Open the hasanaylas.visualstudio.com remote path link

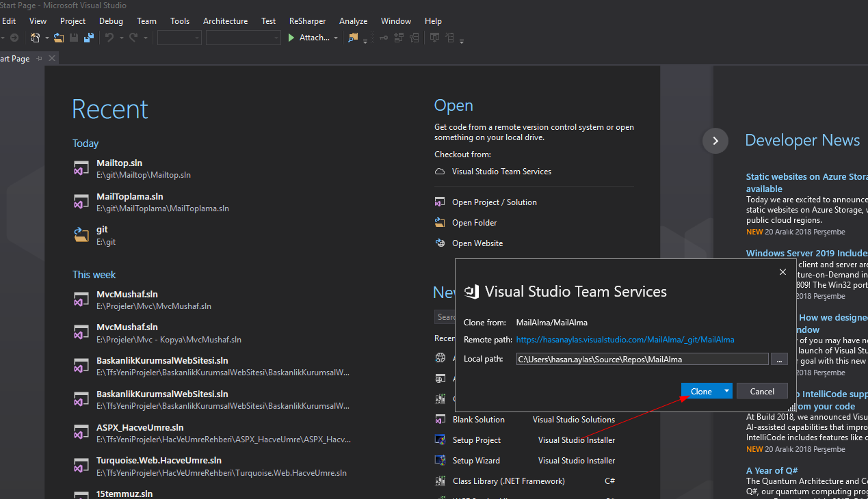pos(625,340)
